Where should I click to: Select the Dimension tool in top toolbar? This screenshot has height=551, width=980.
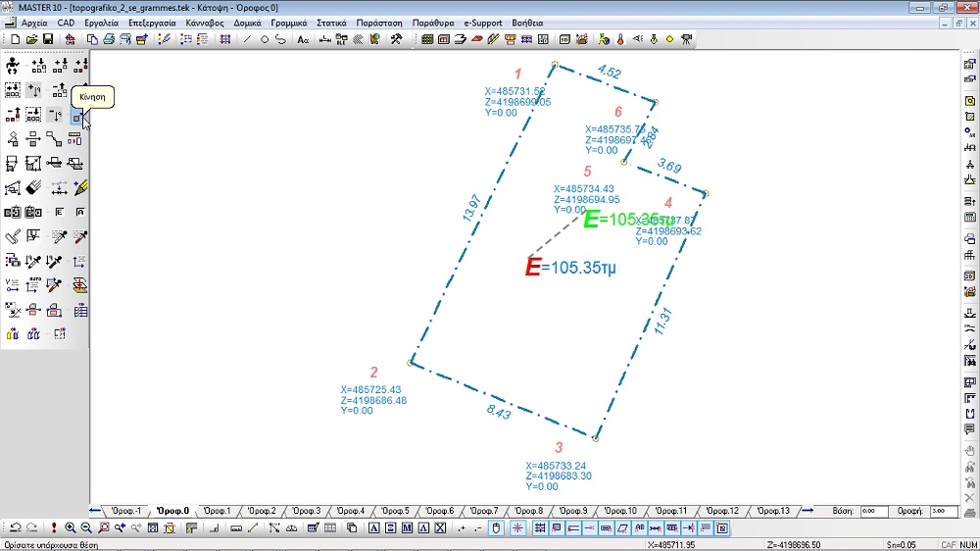pos(325,39)
